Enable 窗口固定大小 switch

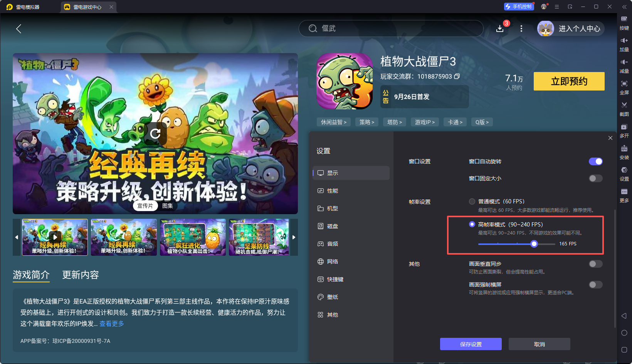[x=595, y=178]
